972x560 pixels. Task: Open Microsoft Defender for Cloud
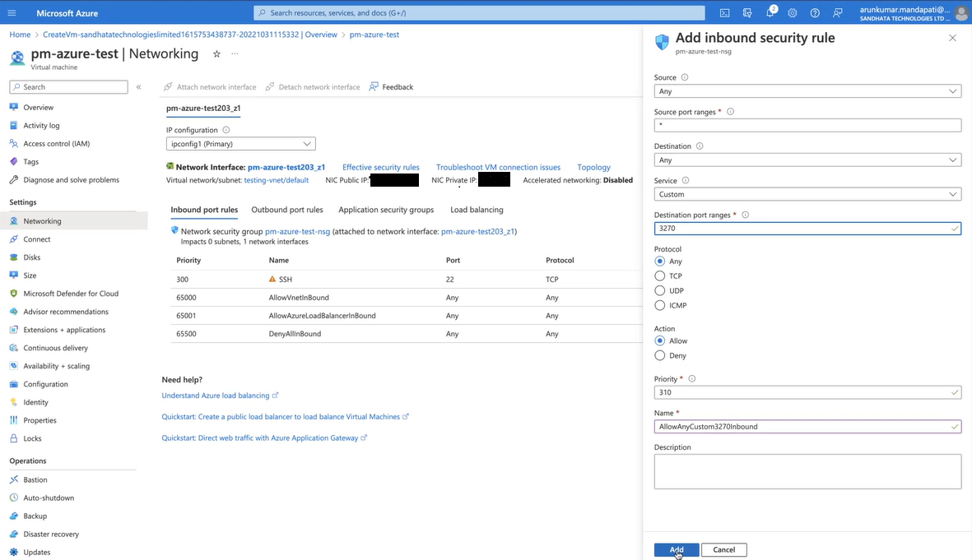(x=71, y=294)
